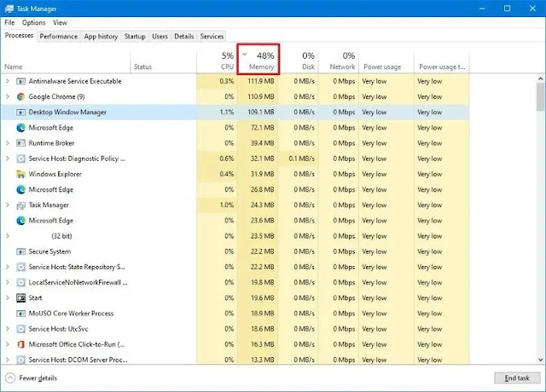Click the LocalServiceNoNetworkFirewall gear icon

(x=20, y=282)
